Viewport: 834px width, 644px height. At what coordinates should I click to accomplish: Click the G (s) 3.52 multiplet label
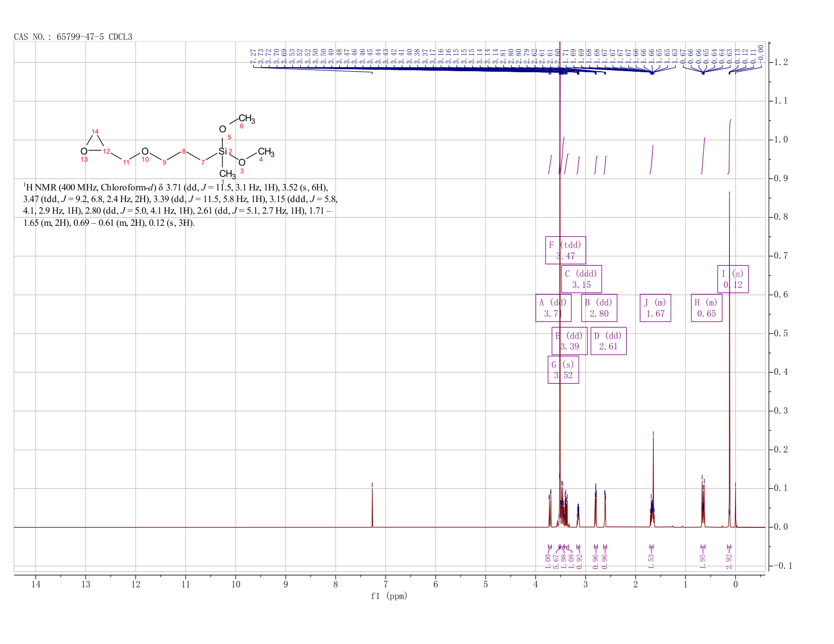tap(563, 370)
